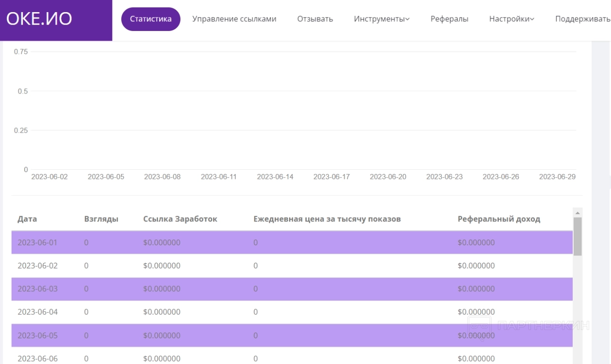Click the Ссылка Заработок column header

tap(180, 219)
